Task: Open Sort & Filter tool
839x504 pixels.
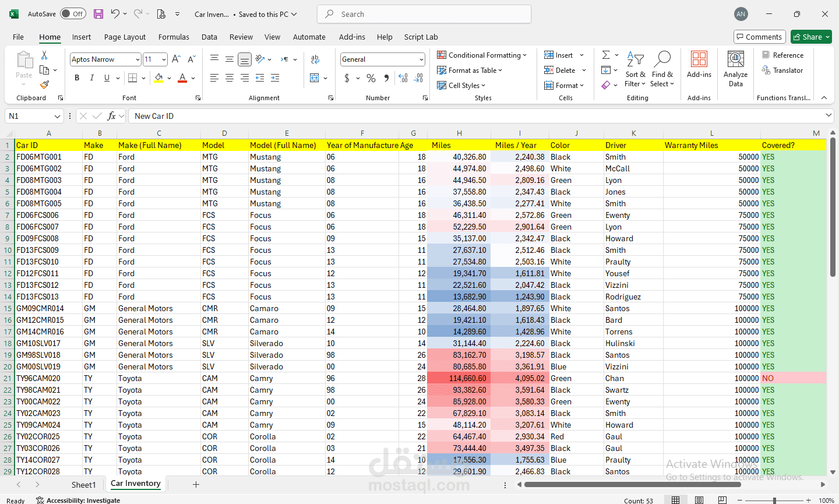Action: click(x=635, y=69)
